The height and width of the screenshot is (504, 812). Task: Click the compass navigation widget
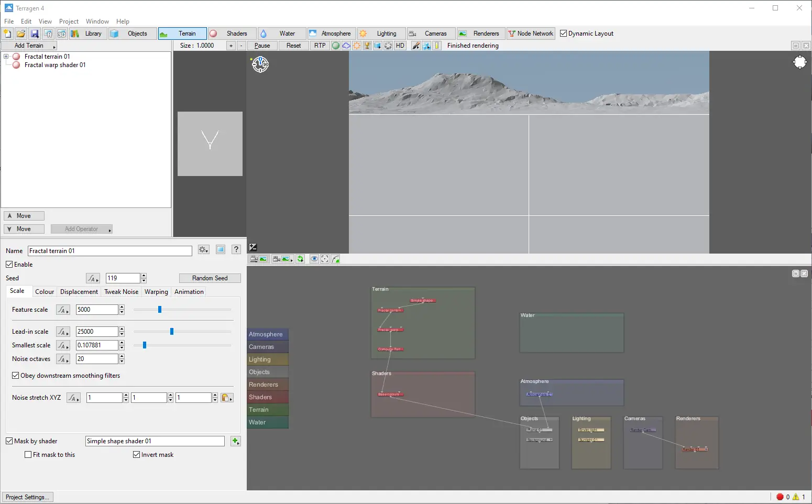point(260,64)
